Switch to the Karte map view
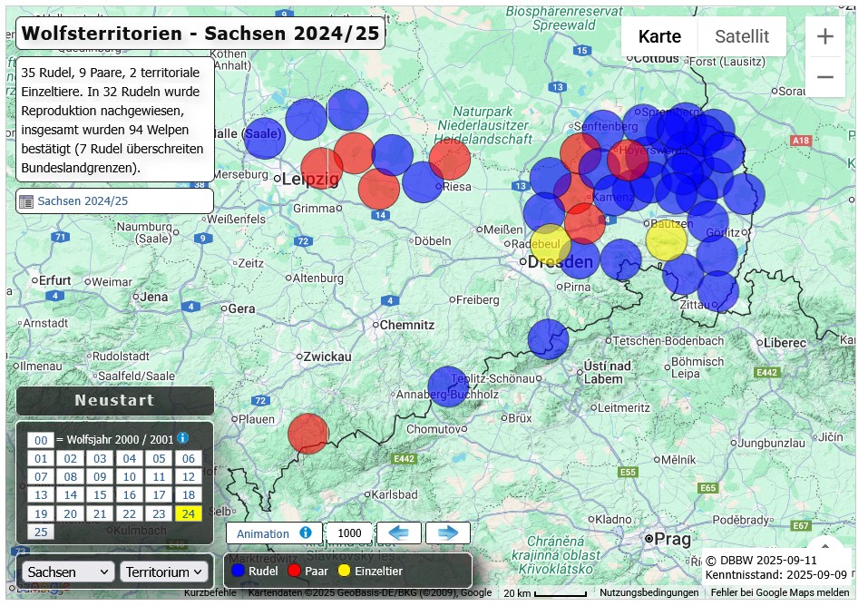The height and width of the screenshot is (606, 868). coord(659,37)
